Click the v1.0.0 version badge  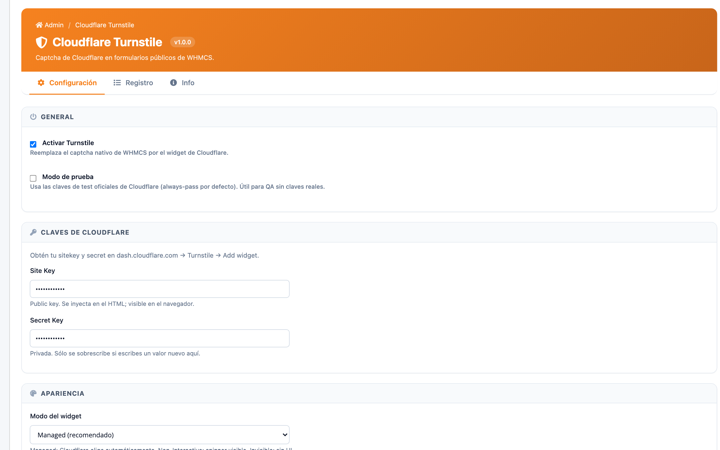pyautogui.click(x=183, y=42)
